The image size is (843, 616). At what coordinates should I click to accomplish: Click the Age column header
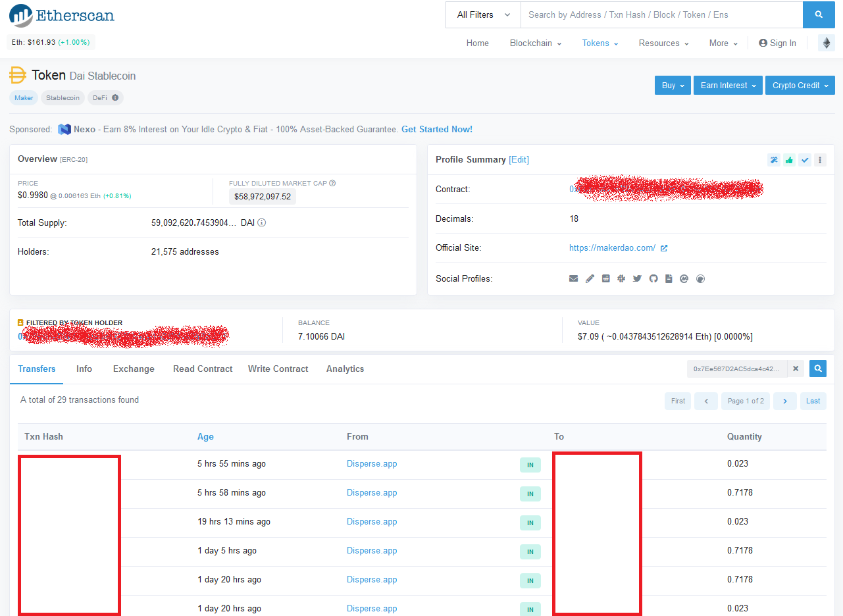pyautogui.click(x=205, y=436)
